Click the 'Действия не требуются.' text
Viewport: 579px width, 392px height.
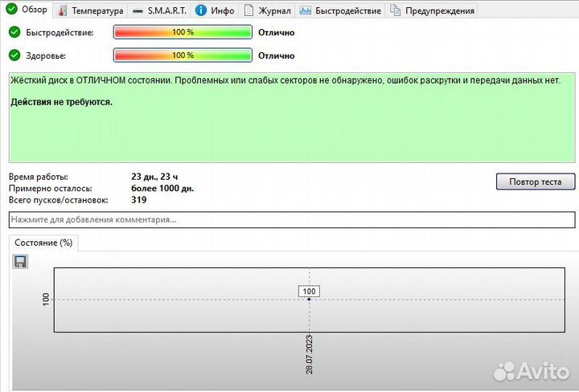tap(61, 102)
